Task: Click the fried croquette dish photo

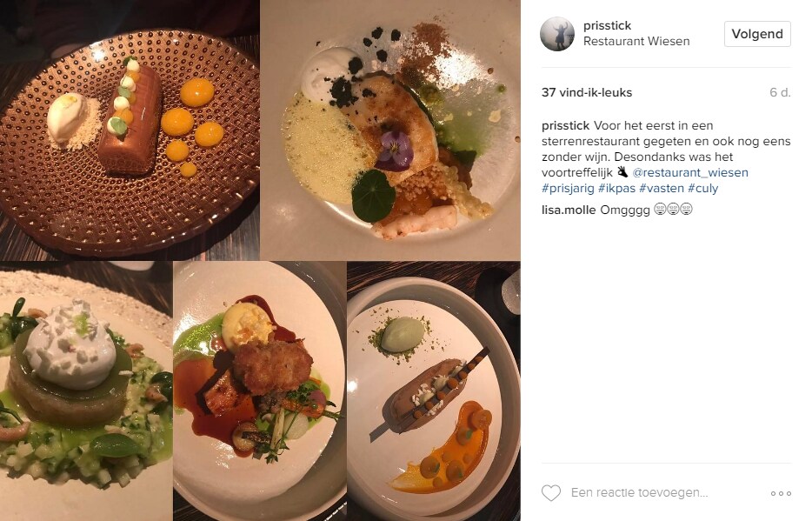Action: 259,391
